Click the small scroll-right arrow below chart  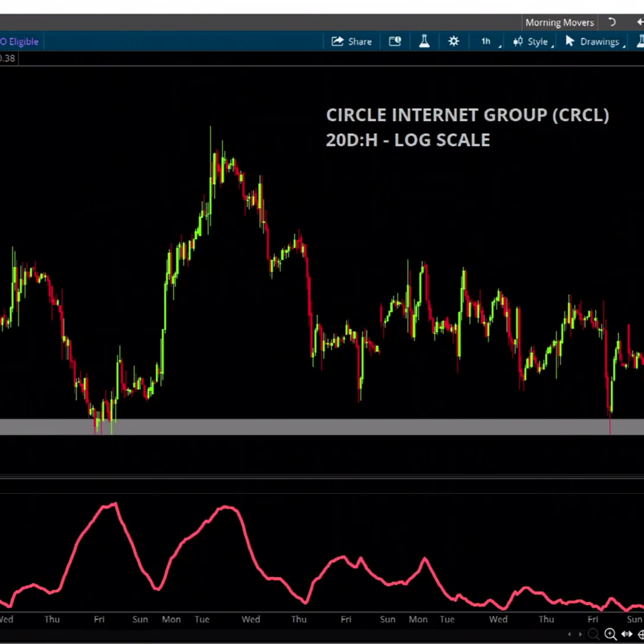tap(580, 634)
